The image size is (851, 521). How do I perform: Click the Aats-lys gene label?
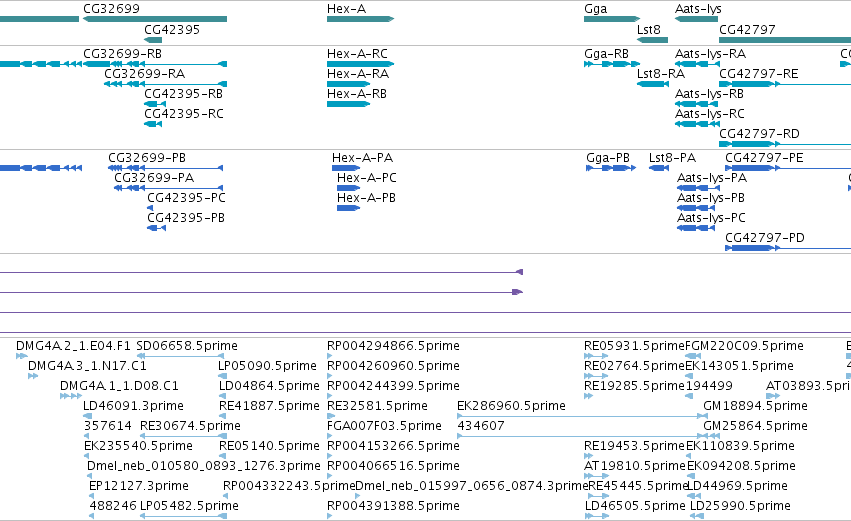pos(698,9)
